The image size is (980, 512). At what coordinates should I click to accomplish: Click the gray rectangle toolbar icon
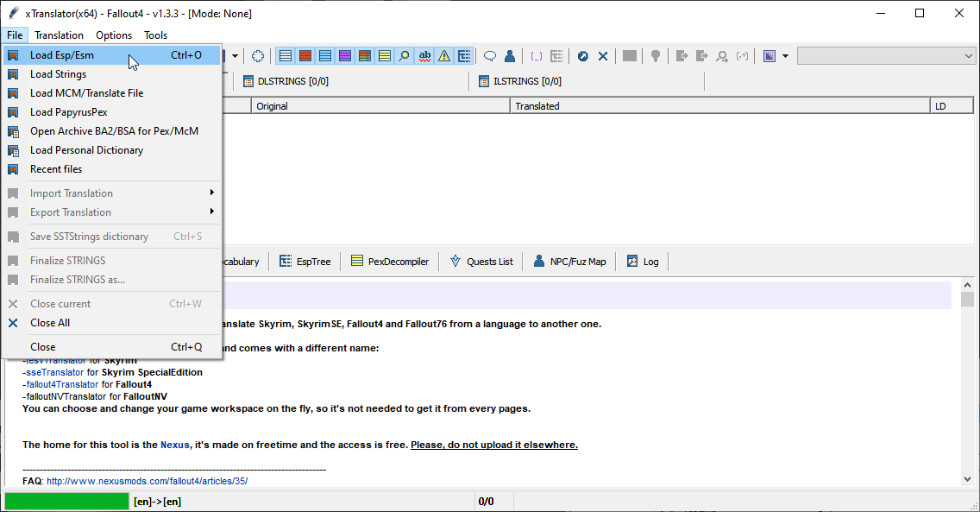630,56
